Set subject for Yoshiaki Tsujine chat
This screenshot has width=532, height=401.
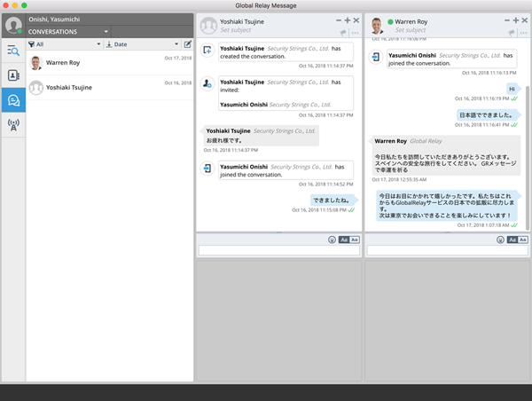click(236, 30)
